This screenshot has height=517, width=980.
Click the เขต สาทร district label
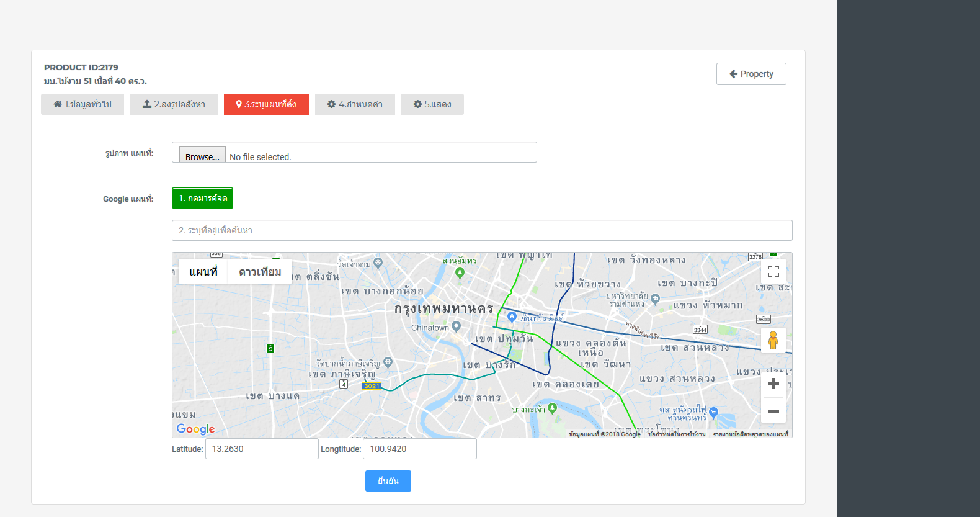point(477,398)
